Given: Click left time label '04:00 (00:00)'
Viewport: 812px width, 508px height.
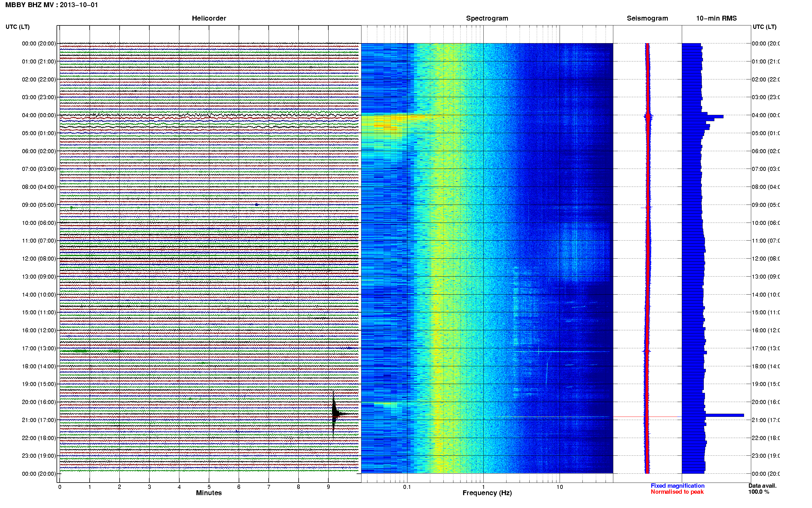Looking at the screenshot, I should 39,115.
